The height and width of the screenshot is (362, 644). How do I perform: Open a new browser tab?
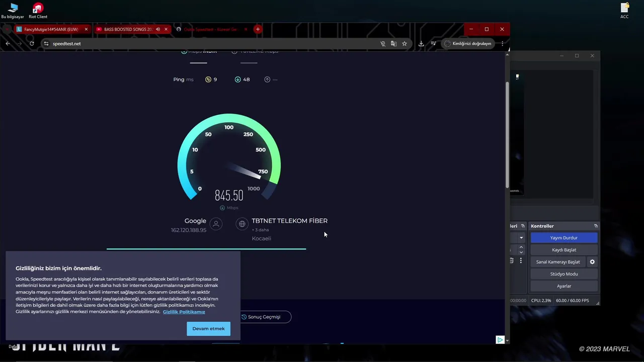(x=258, y=29)
